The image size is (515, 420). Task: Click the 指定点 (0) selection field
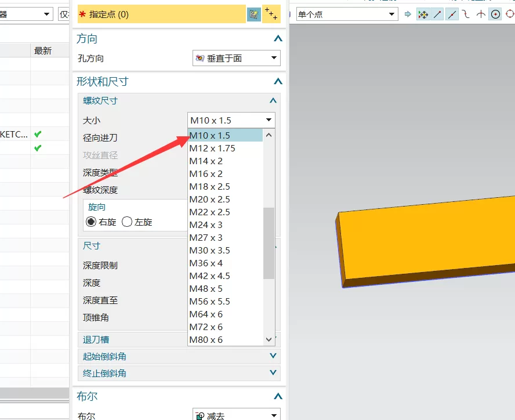162,14
